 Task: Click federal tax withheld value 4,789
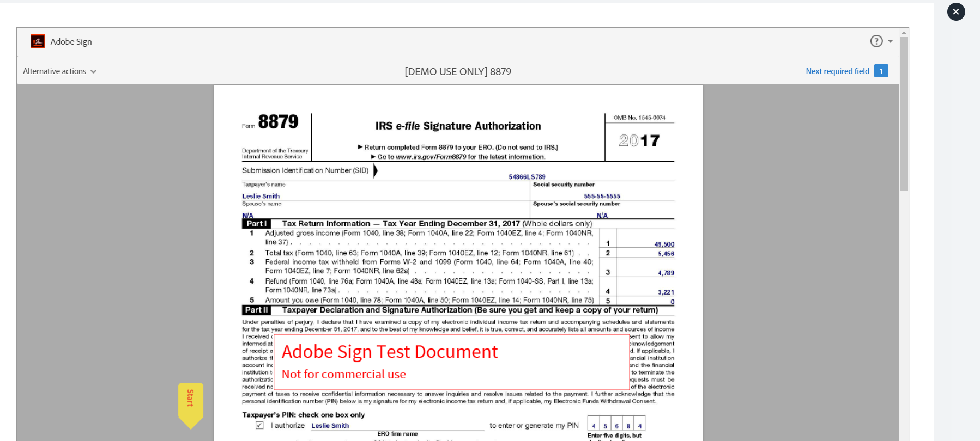coord(666,273)
